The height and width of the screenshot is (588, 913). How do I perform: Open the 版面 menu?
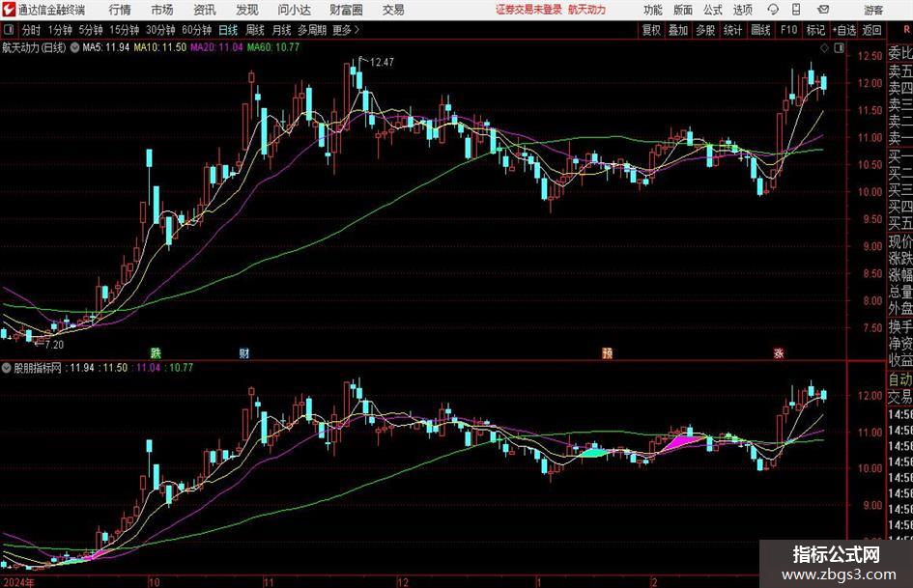tap(682, 10)
